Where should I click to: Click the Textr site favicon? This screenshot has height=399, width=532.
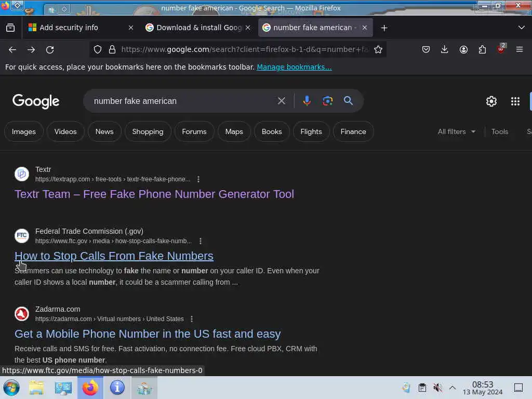pos(22,174)
